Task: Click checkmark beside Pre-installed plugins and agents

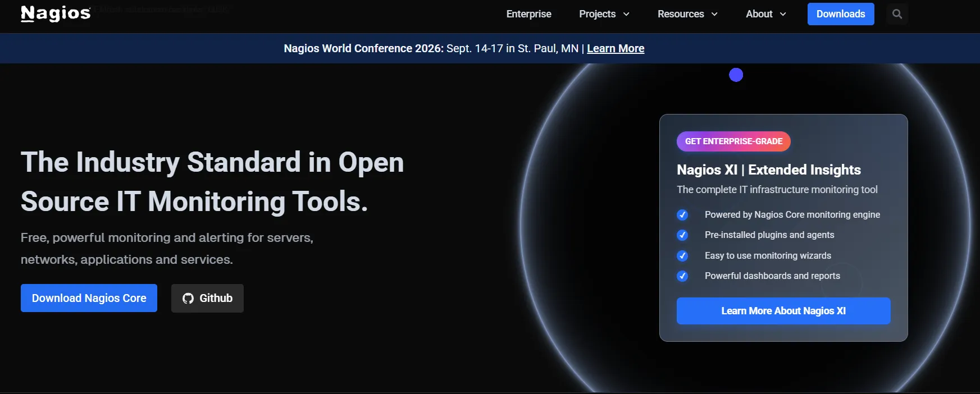Action: [x=682, y=235]
